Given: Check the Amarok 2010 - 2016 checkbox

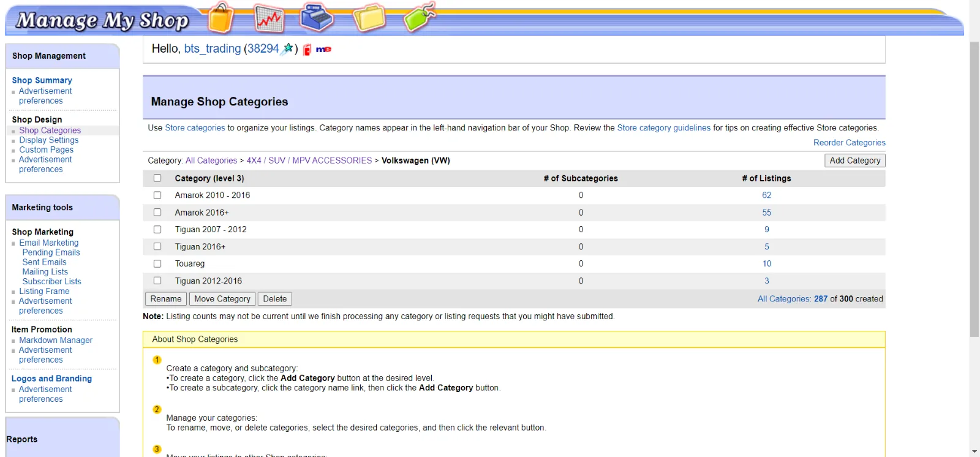Looking at the screenshot, I should pyautogui.click(x=157, y=195).
